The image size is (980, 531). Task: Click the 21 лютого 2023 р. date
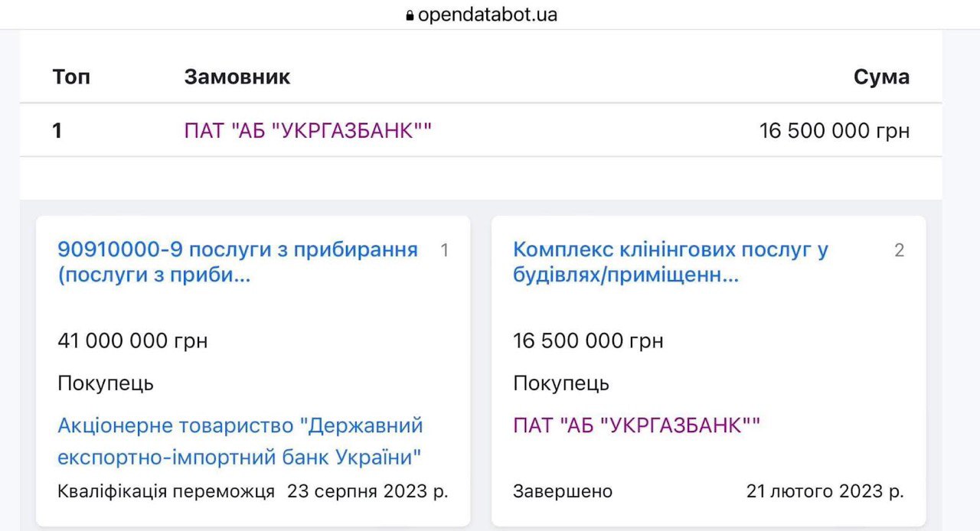(x=825, y=491)
